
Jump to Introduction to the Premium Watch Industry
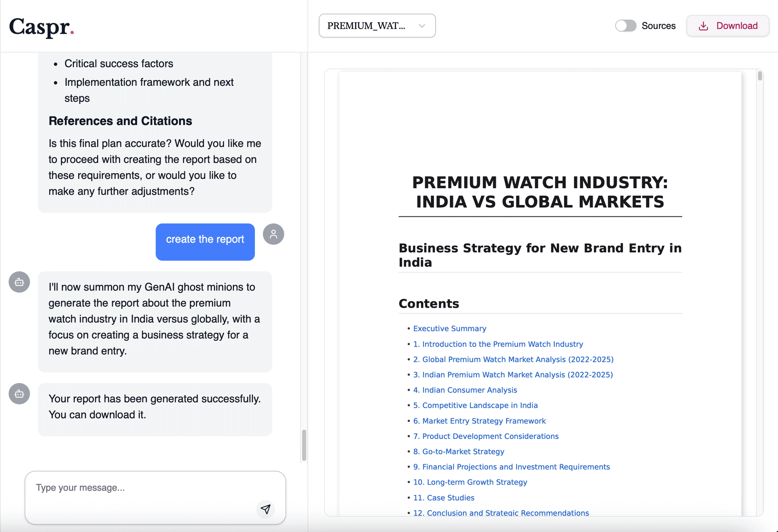(498, 344)
